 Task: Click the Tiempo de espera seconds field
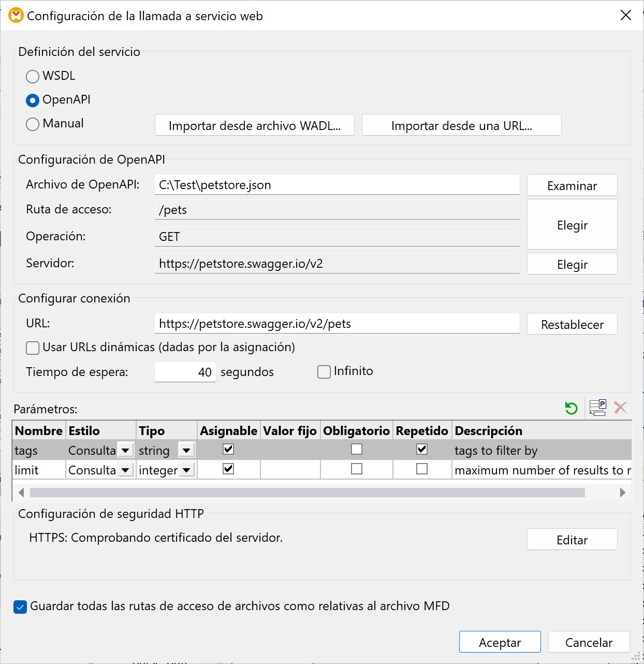[x=185, y=372]
